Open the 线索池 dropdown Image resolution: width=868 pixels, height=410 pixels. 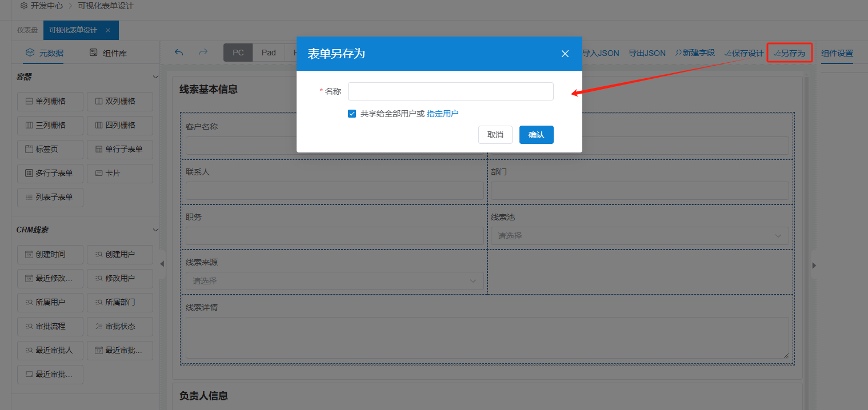(639, 236)
